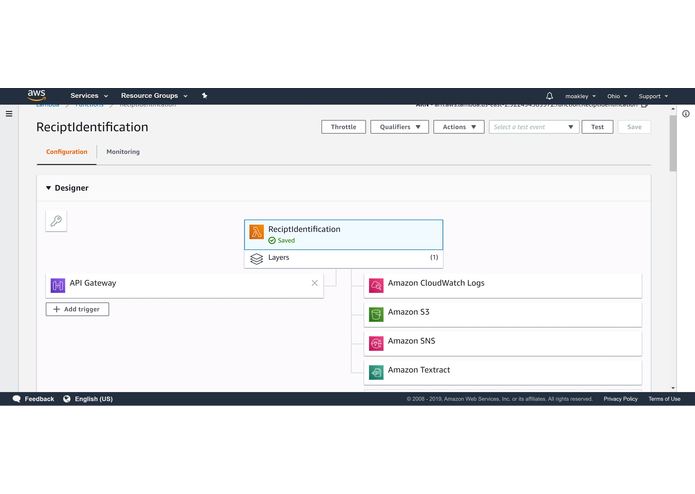Select the ReciptIdentification function box

pos(344,234)
